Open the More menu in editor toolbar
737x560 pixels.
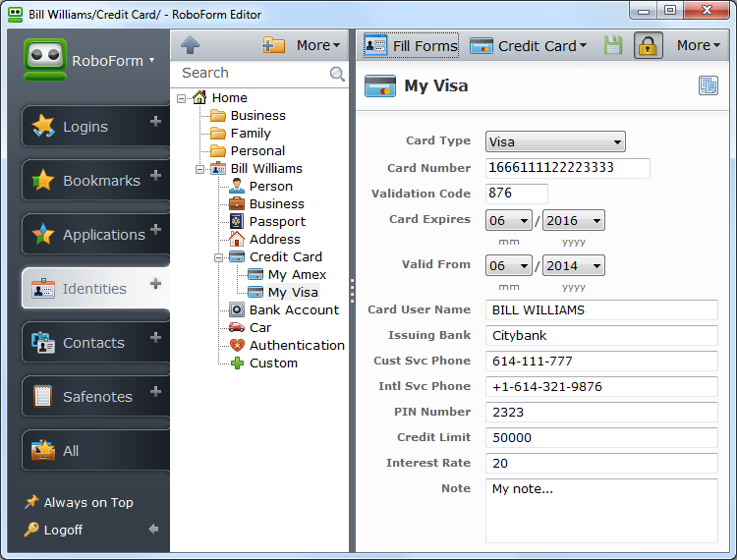coord(698,45)
